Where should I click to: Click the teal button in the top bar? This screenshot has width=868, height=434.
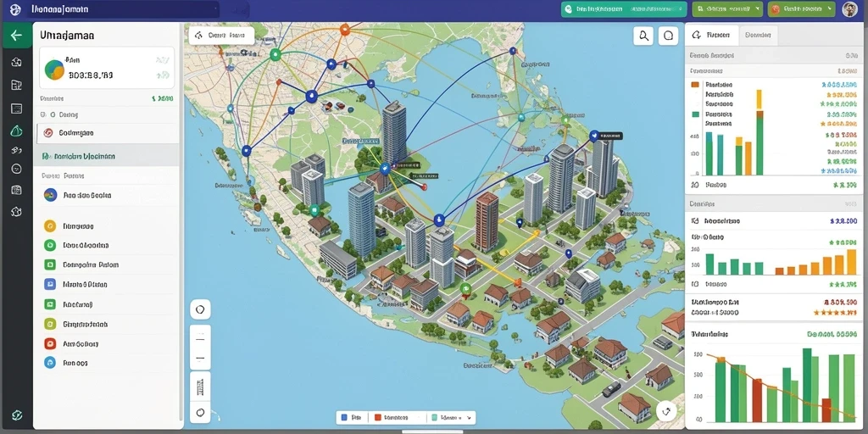point(624,8)
